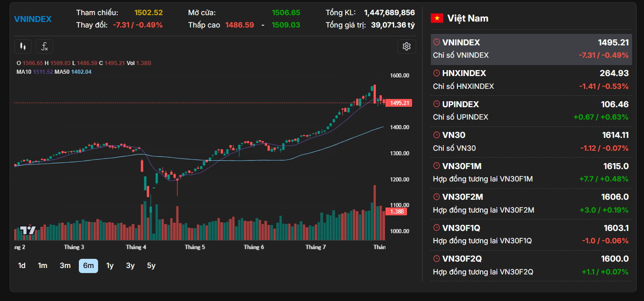Click clock icon beside VNINDEX row

[x=436, y=42]
